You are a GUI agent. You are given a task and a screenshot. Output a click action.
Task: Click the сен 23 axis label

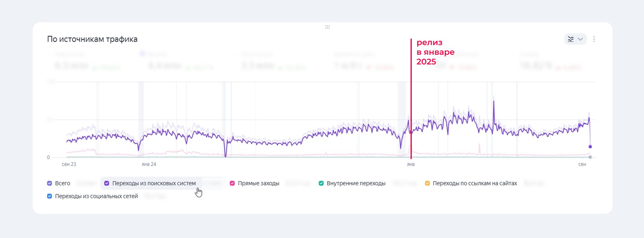[69, 164]
